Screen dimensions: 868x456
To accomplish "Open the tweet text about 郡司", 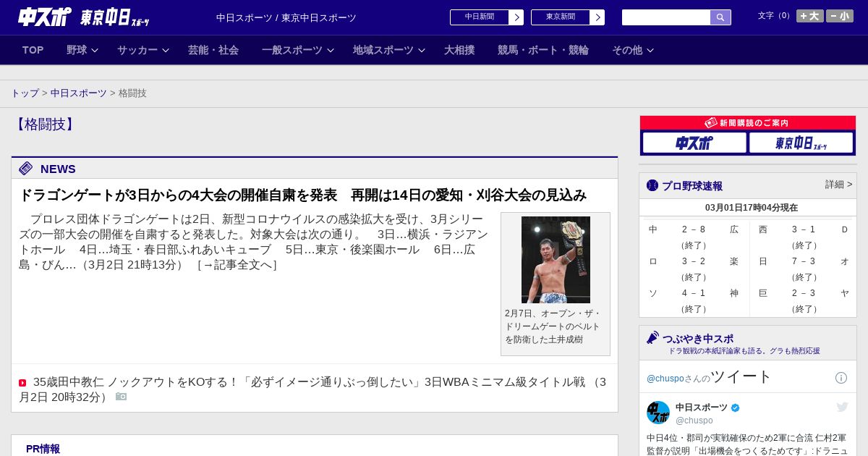I will coord(747,444).
